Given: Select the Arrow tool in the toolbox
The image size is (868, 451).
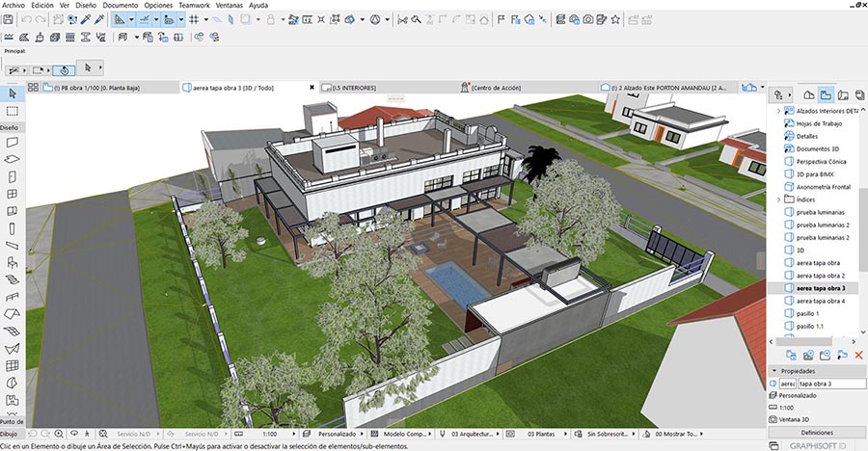Looking at the screenshot, I should (x=13, y=93).
